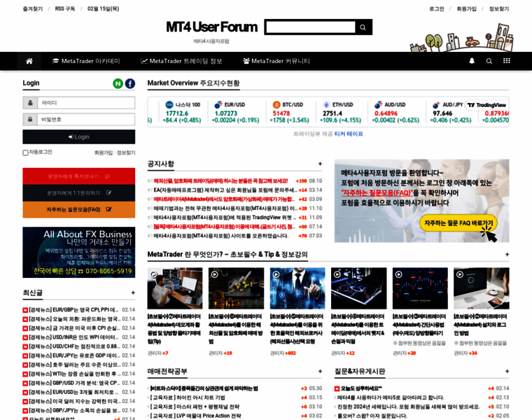The image size is (532, 420).
Task: Open post 메타4를 사용하다가 메타5로 갈아타려고
Action: click(x=391, y=398)
